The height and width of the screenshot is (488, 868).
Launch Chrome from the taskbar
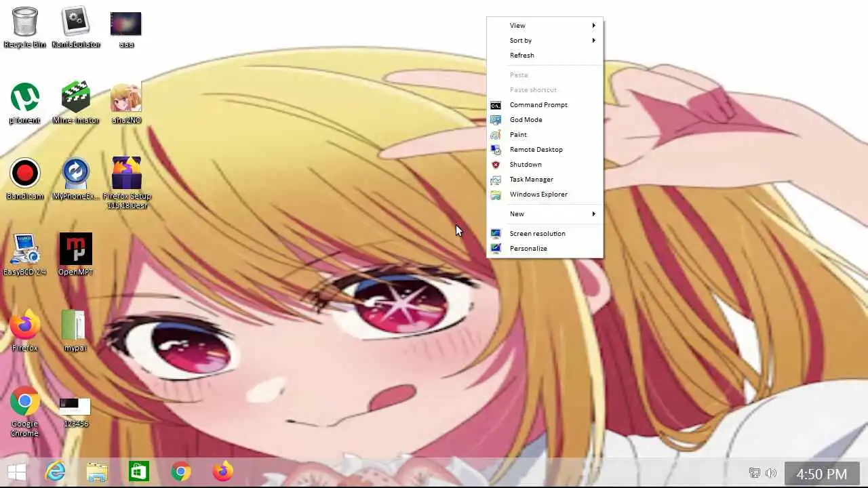click(181, 472)
